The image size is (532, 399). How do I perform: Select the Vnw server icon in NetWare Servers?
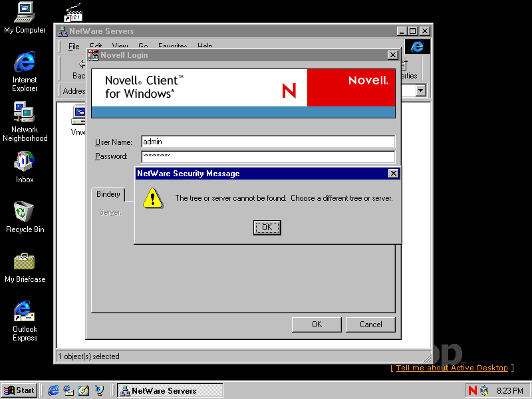tap(78, 120)
